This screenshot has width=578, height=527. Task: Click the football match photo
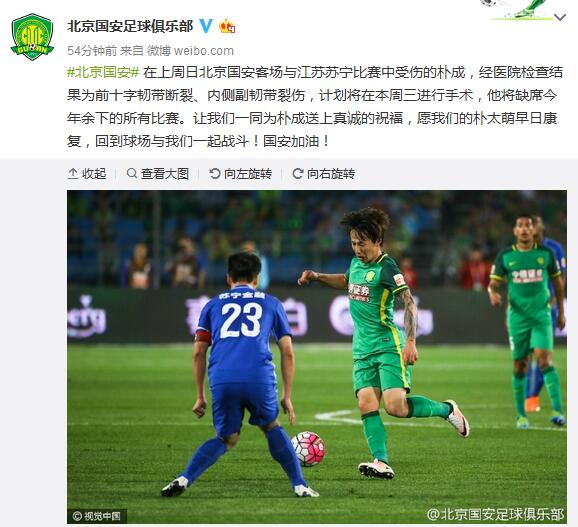point(317,357)
